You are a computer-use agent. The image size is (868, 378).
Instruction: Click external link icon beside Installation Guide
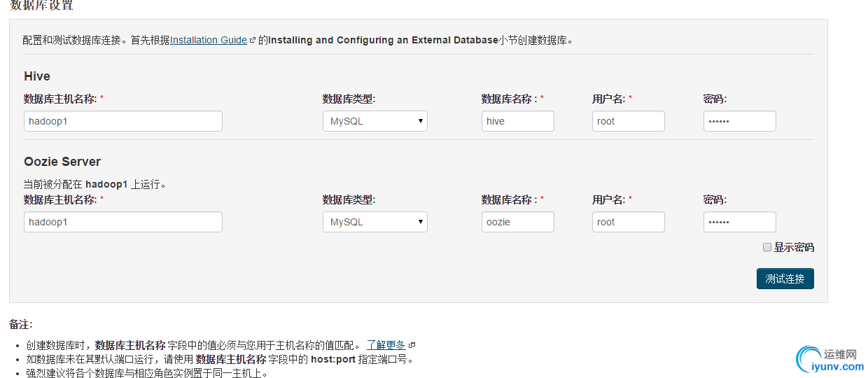[x=253, y=41]
